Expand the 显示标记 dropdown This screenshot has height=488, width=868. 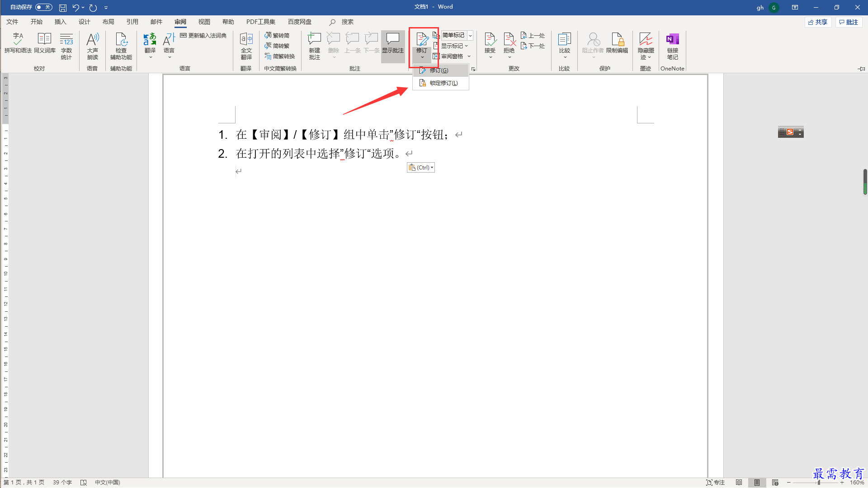(x=451, y=46)
